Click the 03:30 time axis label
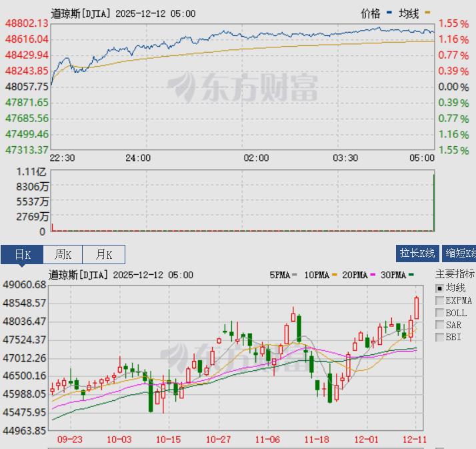476x449 pixels. pyautogui.click(x=345, y=158)
